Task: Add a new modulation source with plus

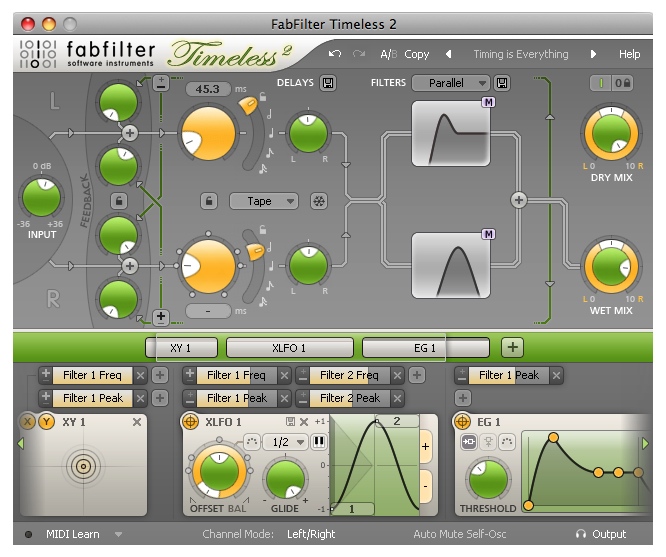Action: (x=512, y=347)
